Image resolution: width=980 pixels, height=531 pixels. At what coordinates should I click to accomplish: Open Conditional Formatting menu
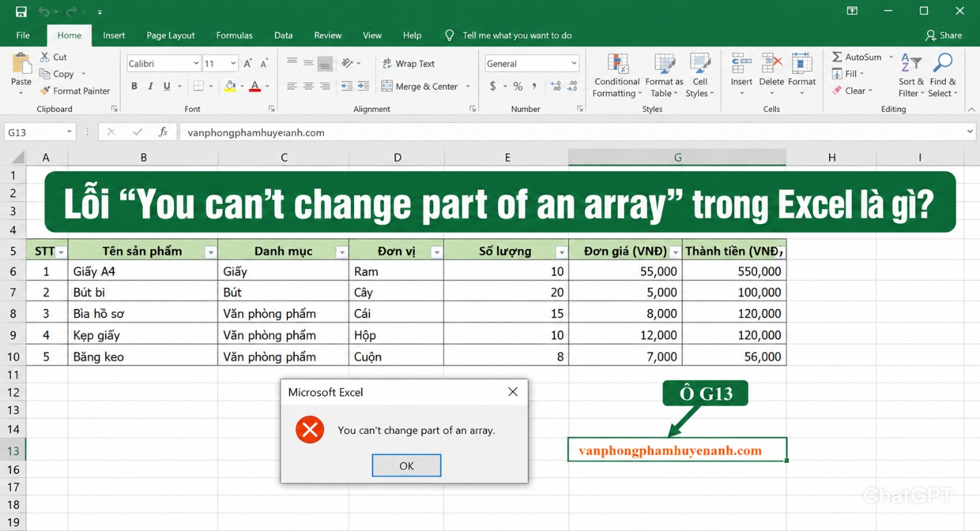[617, 75]
